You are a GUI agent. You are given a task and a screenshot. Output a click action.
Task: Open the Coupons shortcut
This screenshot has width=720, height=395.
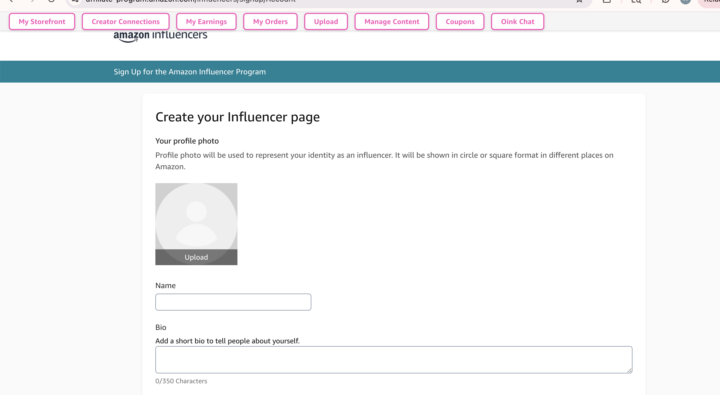(x=460, y=22)
